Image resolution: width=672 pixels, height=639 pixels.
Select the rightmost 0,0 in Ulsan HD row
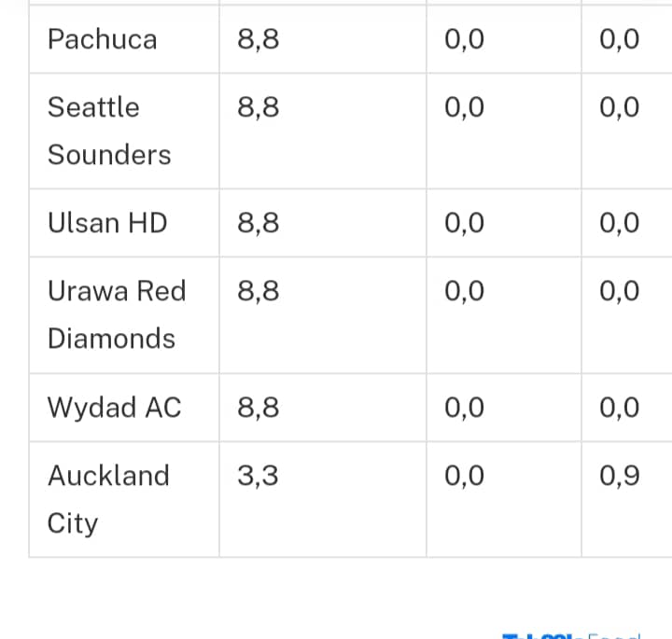click(620, 223)
